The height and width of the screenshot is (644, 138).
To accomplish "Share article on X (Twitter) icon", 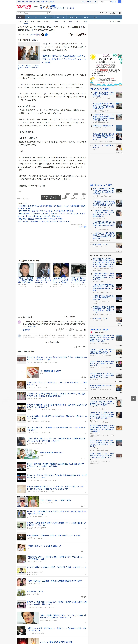I will pos(43,35).
